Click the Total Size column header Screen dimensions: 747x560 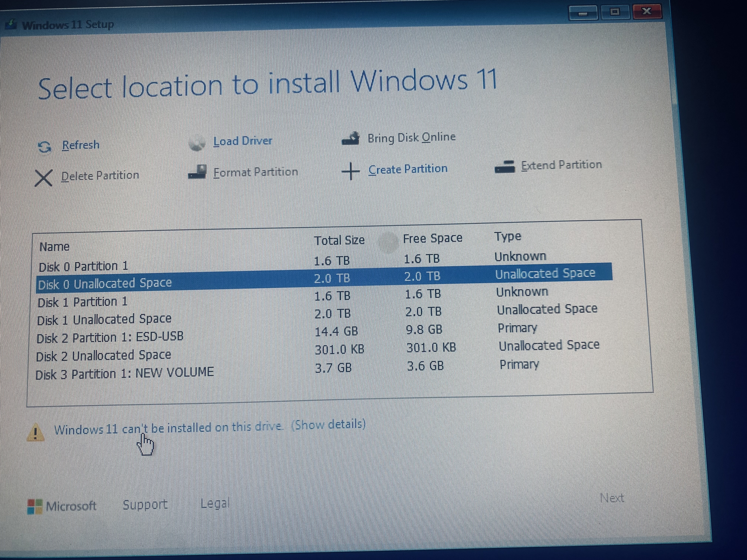(339, 240)
